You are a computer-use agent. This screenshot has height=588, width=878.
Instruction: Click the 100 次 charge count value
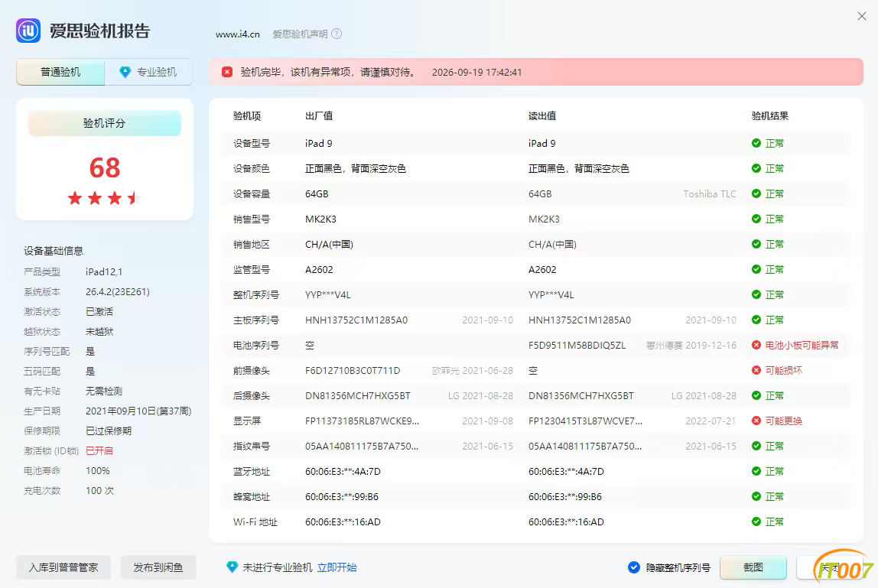pos(99,491)
